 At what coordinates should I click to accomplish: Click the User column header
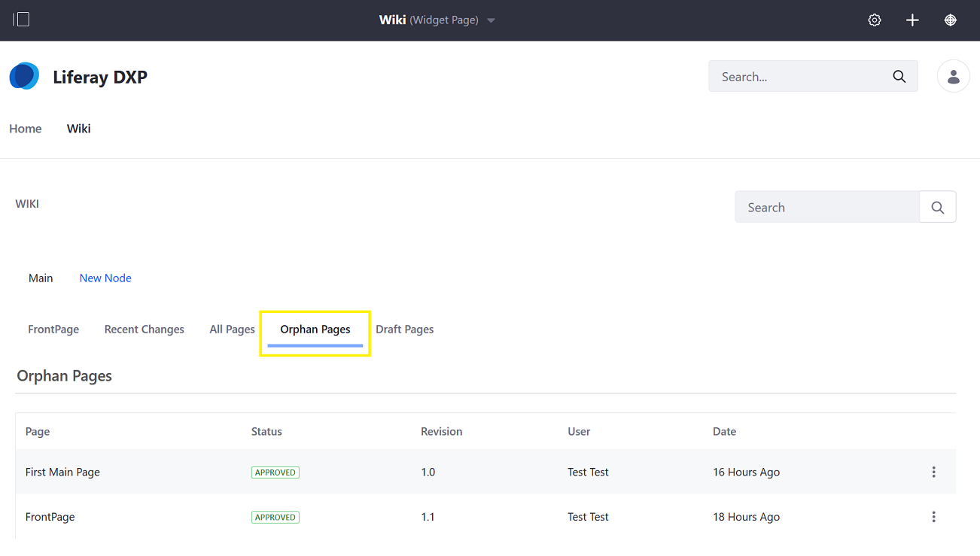579,432
